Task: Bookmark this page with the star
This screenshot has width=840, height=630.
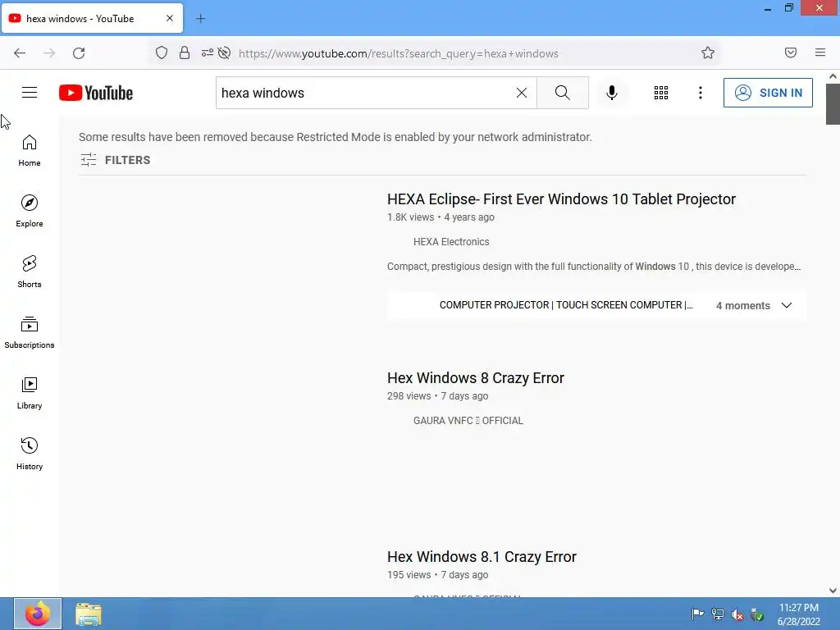Action: coord(708,52)
